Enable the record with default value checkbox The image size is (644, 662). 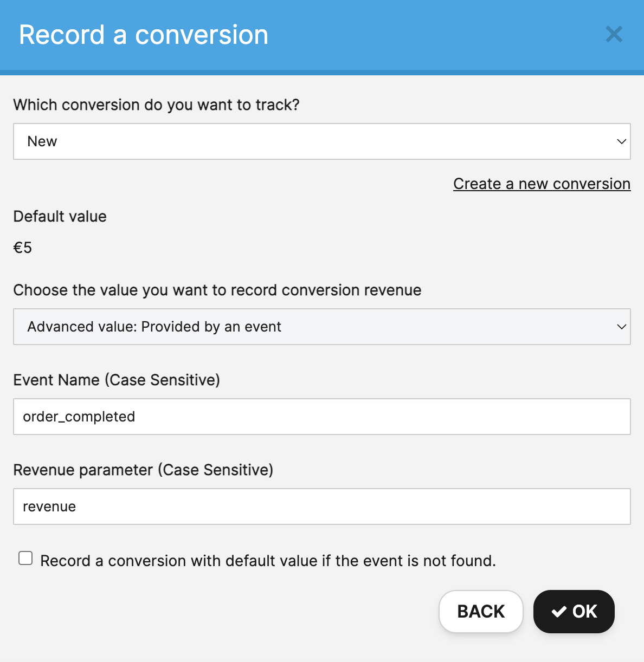tap(25, 558)
